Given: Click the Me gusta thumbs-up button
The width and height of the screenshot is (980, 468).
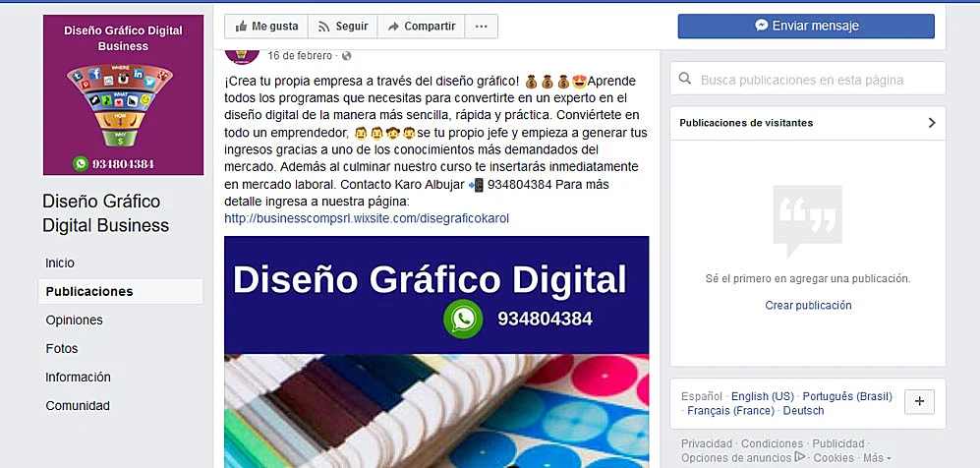Looking at the screenshot, I should point(266,27).
